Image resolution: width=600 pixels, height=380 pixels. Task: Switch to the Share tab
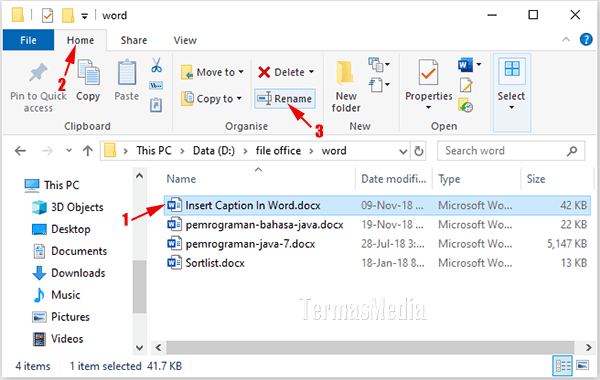coord(134,40)
